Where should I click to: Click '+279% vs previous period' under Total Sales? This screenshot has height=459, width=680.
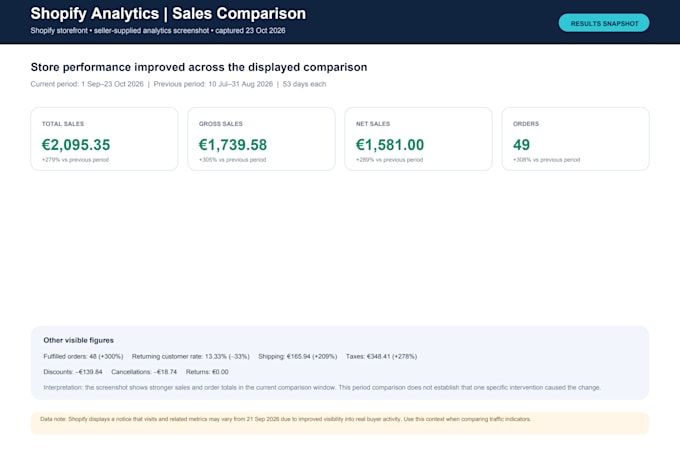click(75, 160)
